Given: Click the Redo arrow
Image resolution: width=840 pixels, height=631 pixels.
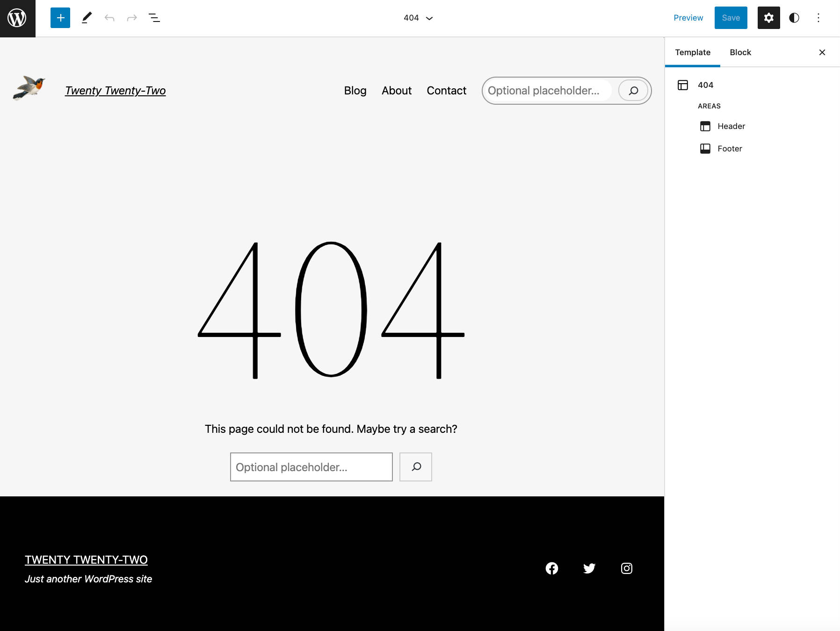Looking at the screenshot, I should [131, 18].
